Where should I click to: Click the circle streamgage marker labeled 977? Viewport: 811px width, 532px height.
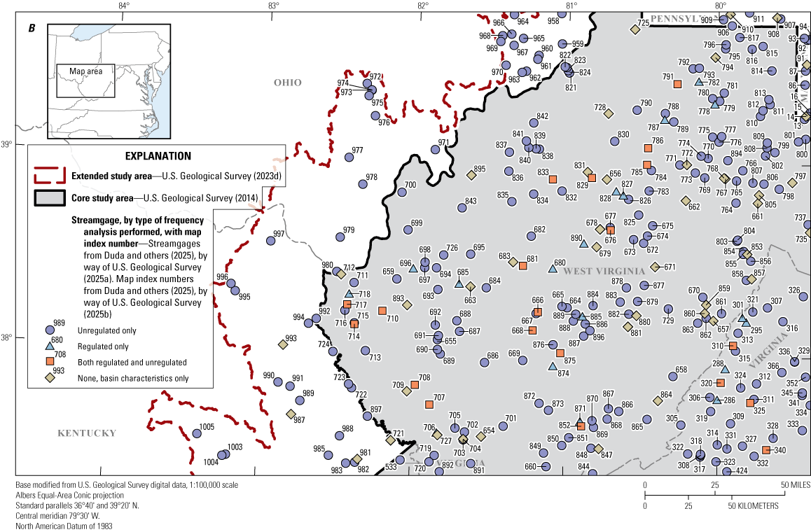tap(349, 157)
